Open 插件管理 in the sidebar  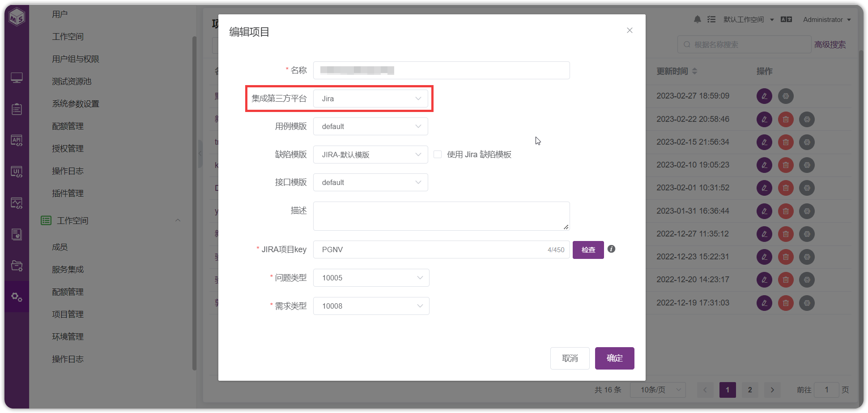pyautogui.click(x=68, y=194)
